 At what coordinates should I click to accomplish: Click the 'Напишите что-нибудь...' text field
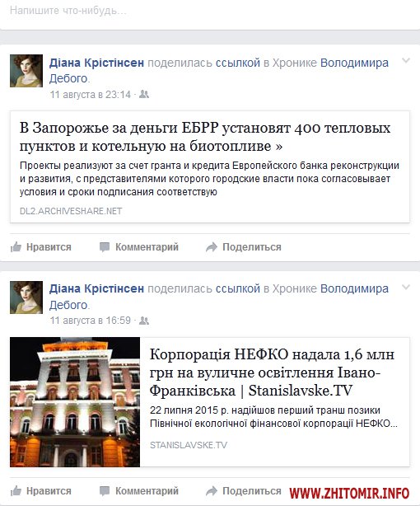(210, 11)
